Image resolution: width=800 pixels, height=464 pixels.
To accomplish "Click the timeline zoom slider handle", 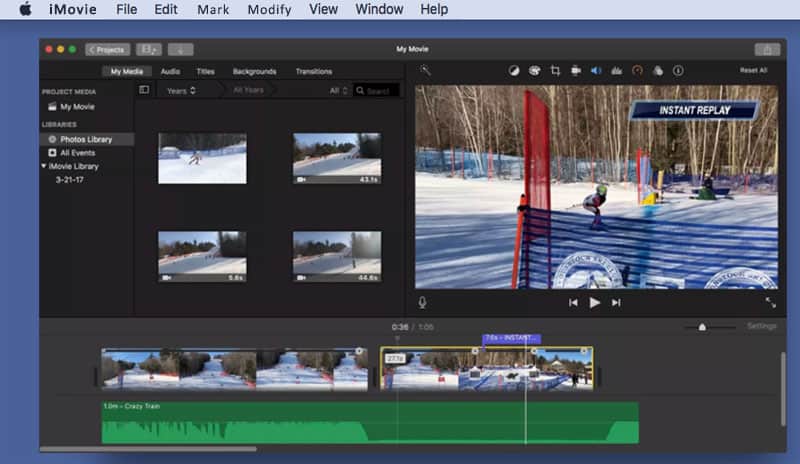I will (702, 327).
